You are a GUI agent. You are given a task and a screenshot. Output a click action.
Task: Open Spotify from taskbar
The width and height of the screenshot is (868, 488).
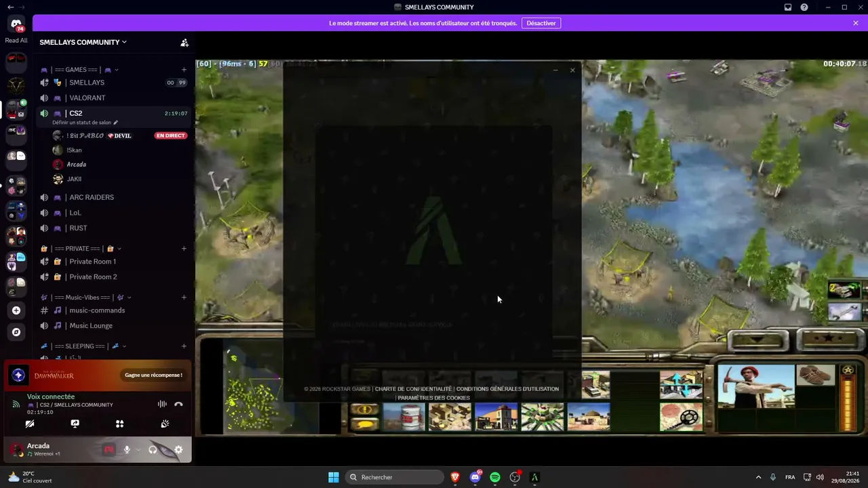(495, 477)
